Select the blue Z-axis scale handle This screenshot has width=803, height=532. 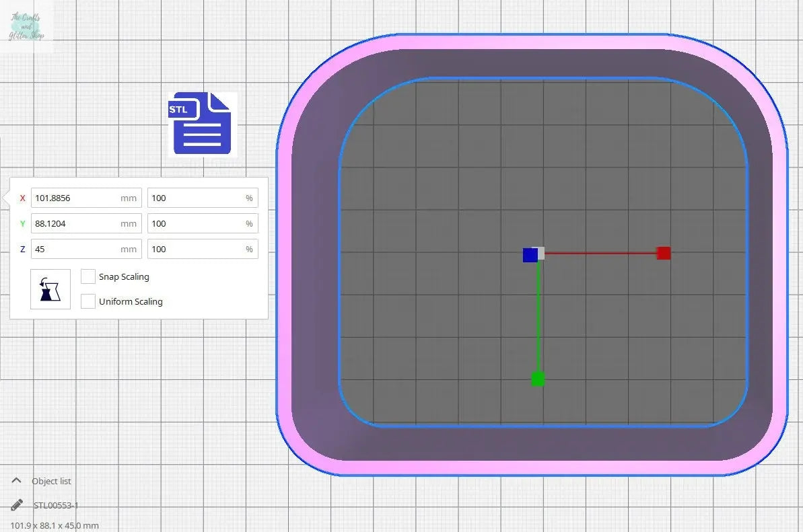click(x=530, y=255)
